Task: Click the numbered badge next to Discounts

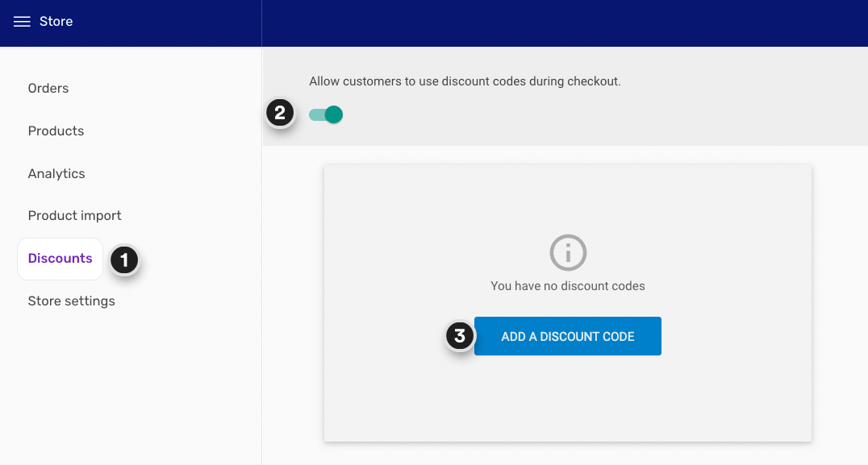Action: [125, 260]
